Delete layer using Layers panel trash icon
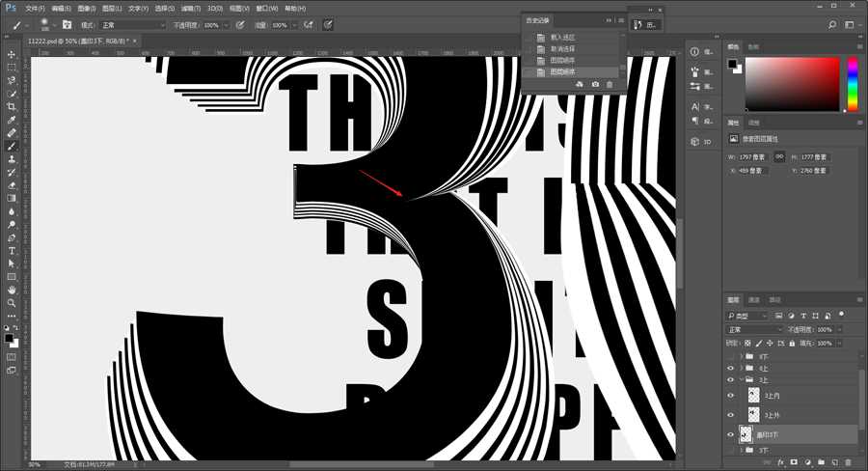Viewport: 868px width, 471px height. click(848, 462)
